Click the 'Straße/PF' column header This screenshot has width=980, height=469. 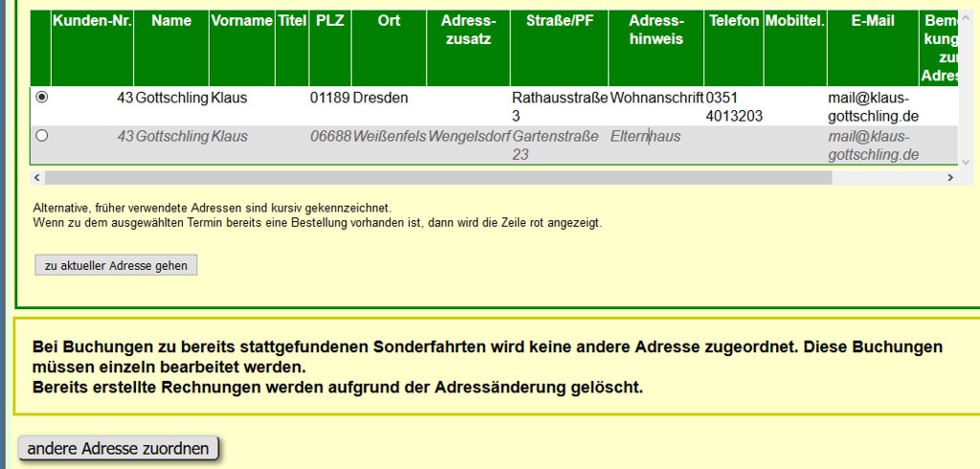point(559,21)
